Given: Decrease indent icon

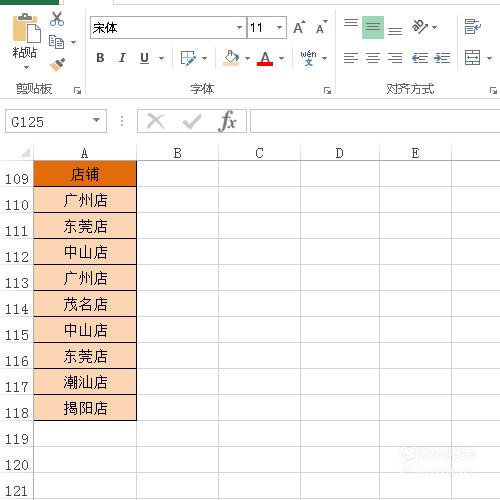Looking at the screenshot, I should pyautogui.click(x=420, y=58).
